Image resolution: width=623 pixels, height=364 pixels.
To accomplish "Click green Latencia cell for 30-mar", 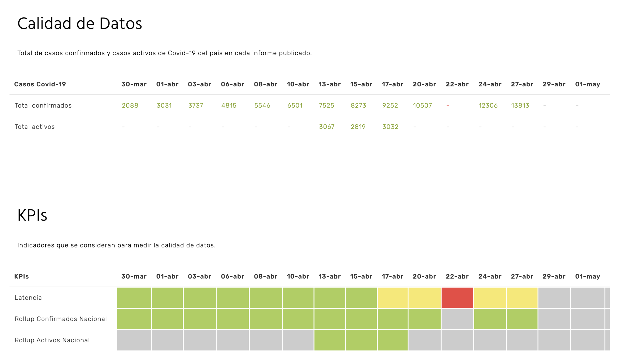I will (134, 298).
